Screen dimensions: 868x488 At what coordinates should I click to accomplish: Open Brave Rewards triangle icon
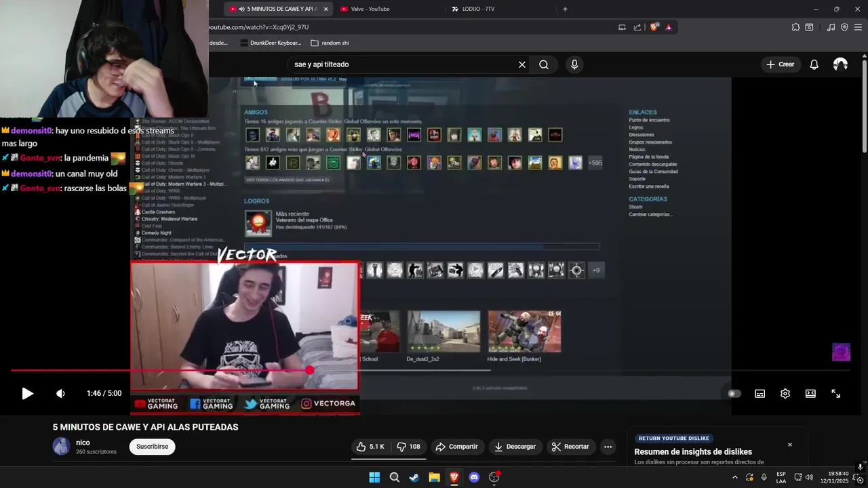(669, 27)
